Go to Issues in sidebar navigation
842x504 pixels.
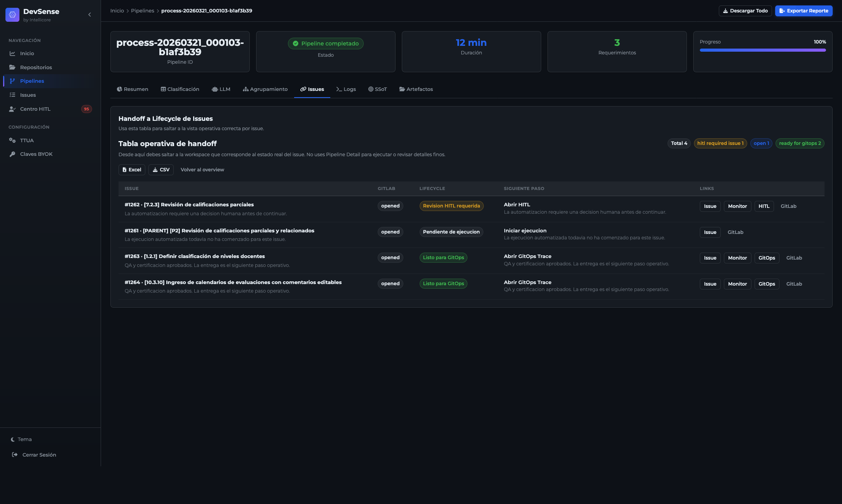[28, 95]
